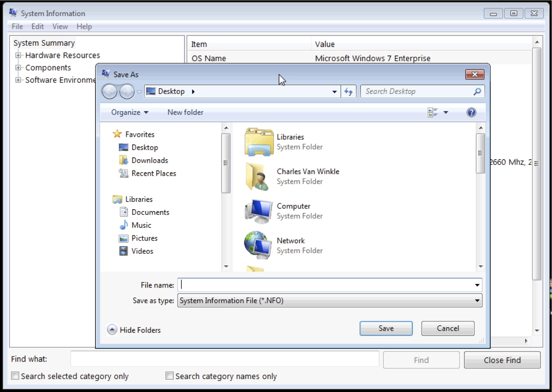The image size is (552, 392).
Task: Click the navigation pane scrollbar thumb
Action: click(226, 163)
